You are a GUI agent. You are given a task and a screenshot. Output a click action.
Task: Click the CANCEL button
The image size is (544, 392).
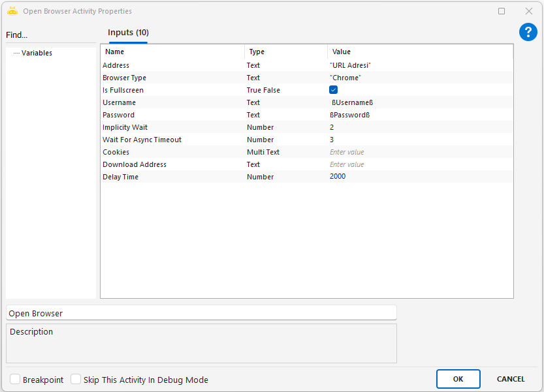510,379
